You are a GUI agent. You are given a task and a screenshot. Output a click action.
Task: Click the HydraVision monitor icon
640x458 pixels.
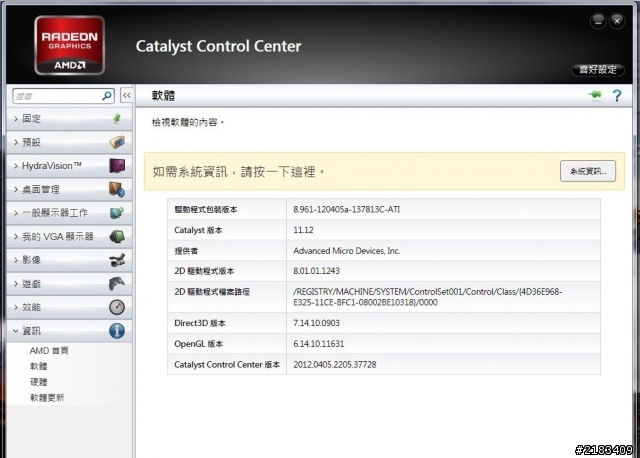tap(117, 166)
